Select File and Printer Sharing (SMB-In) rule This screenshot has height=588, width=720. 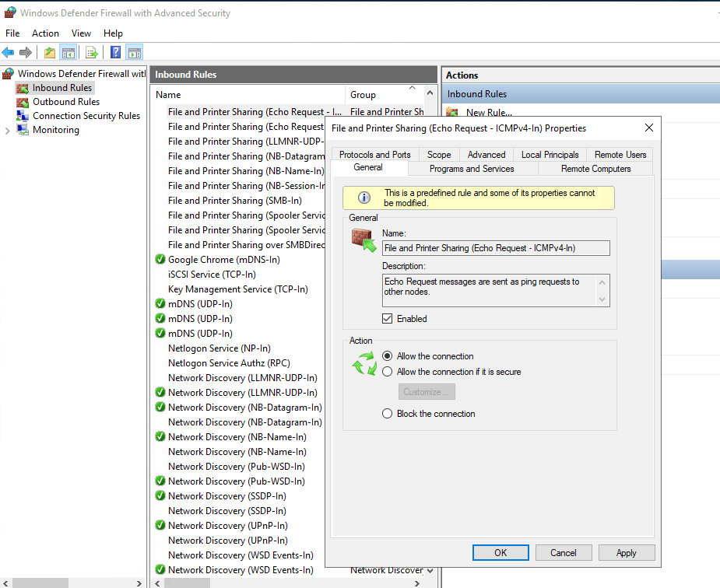(x=234, y=201)
